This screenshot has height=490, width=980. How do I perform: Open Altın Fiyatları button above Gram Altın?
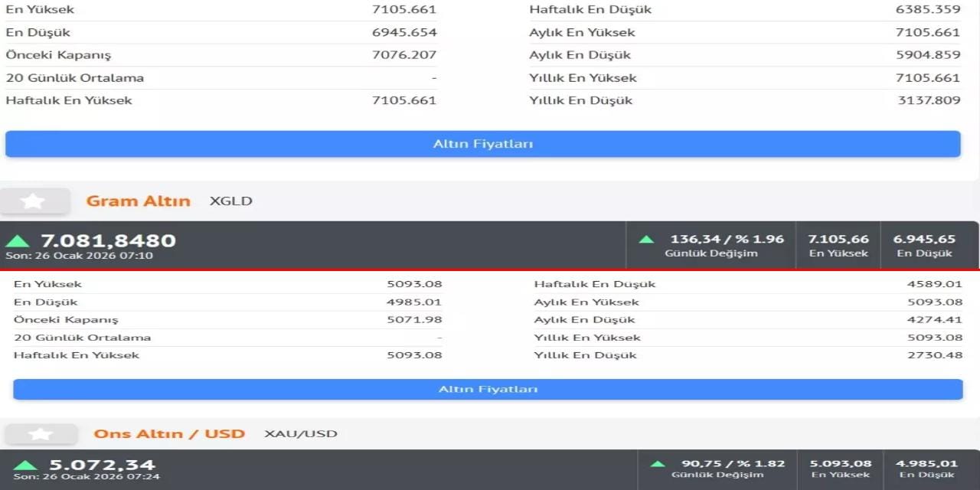pyautogui.click(x=482, y=144)
